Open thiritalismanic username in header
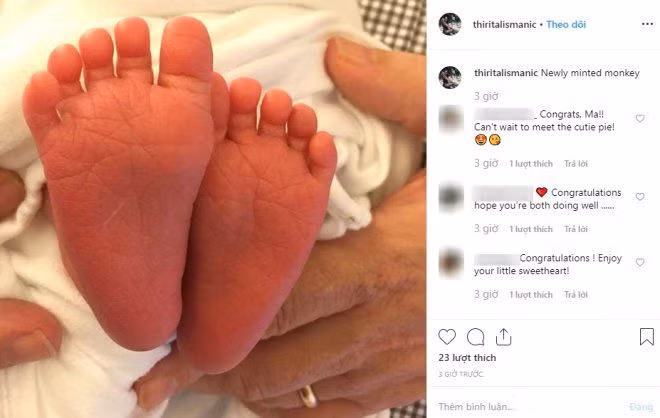660x418 pixels. [504, 24]
